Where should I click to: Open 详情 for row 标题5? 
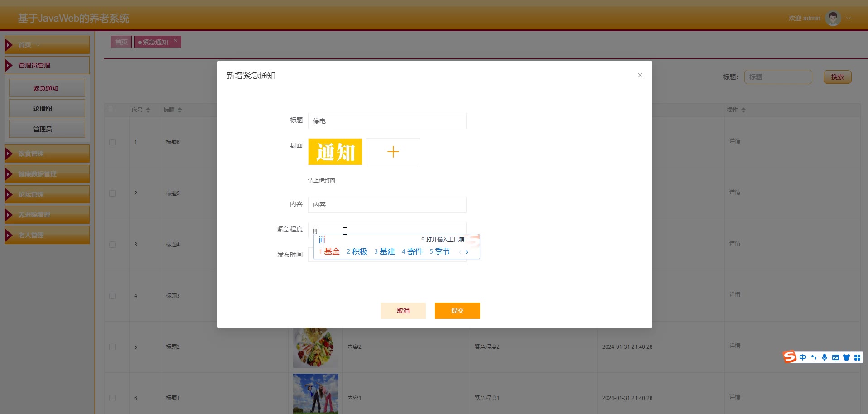click(735, 192)
